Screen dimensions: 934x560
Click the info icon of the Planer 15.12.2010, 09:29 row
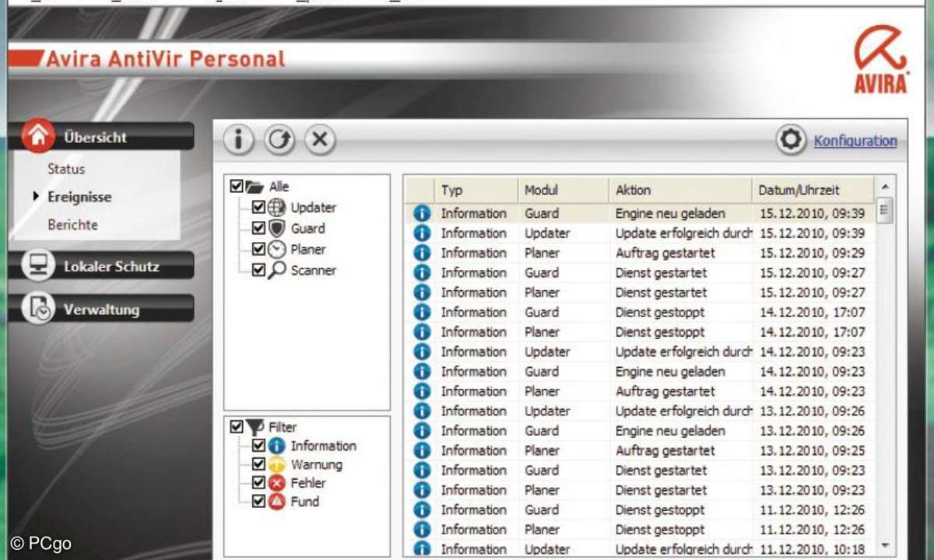[422, 253]
